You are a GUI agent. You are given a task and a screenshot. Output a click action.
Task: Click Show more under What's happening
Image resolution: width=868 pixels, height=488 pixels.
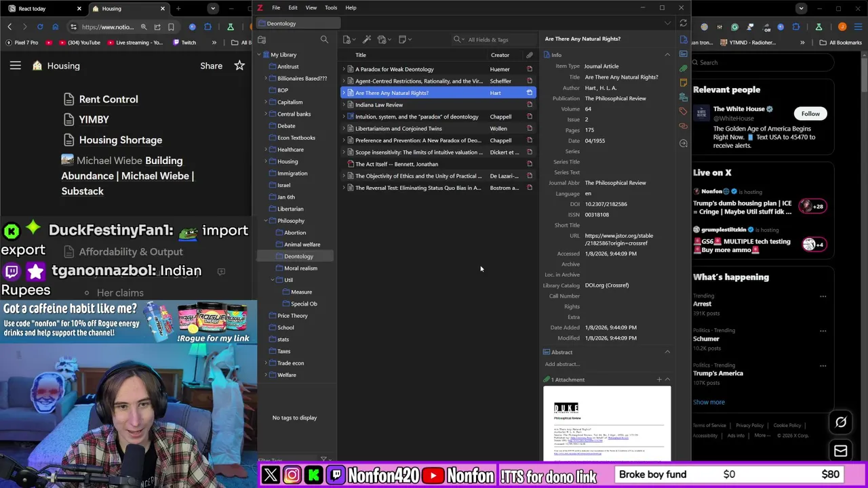[709, 402]
